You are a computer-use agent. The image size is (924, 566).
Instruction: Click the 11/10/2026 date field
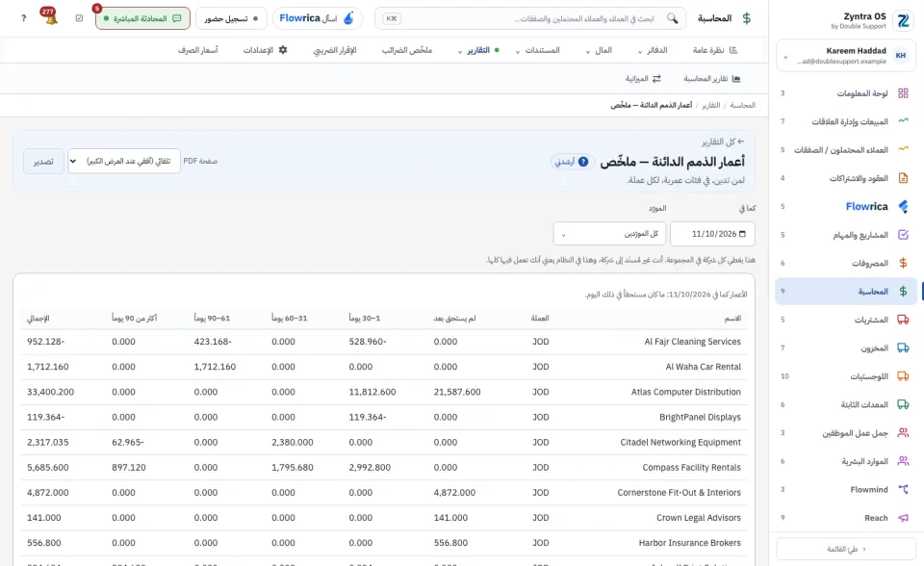click(712, 234)
